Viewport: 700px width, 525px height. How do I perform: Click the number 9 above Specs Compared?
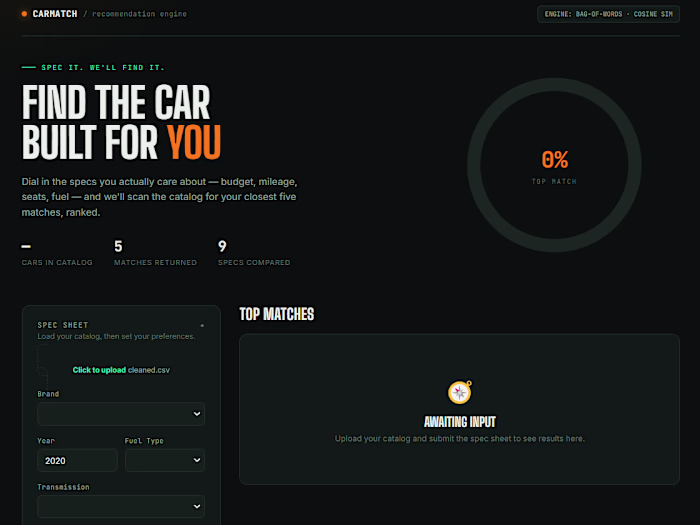pyautogui.click(x=222, y=246)
